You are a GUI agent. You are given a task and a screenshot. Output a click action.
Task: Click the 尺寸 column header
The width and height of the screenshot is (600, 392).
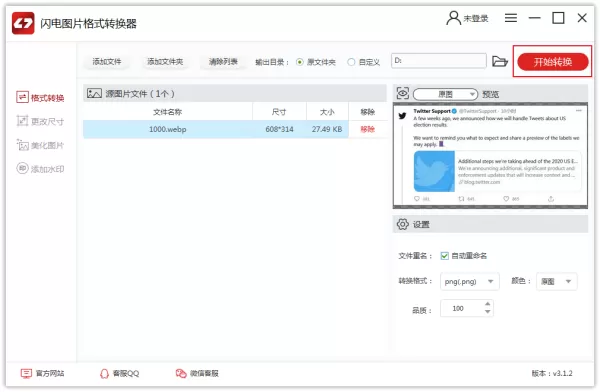(279, 112)
